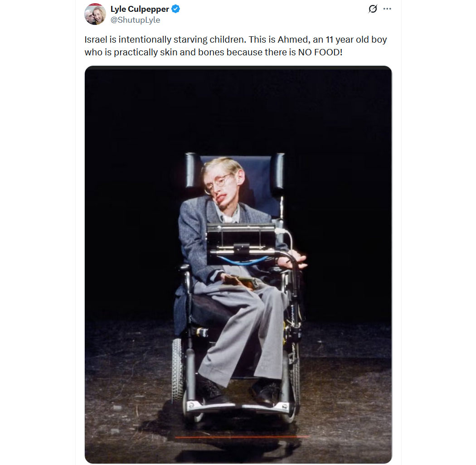Click the blue cable under the mounted screen

click(241, 260)
